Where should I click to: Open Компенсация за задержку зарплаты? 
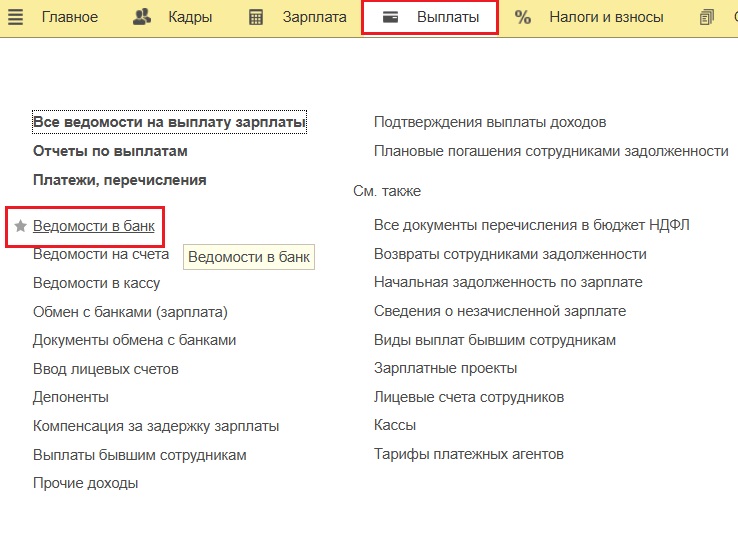coord(156,426)
